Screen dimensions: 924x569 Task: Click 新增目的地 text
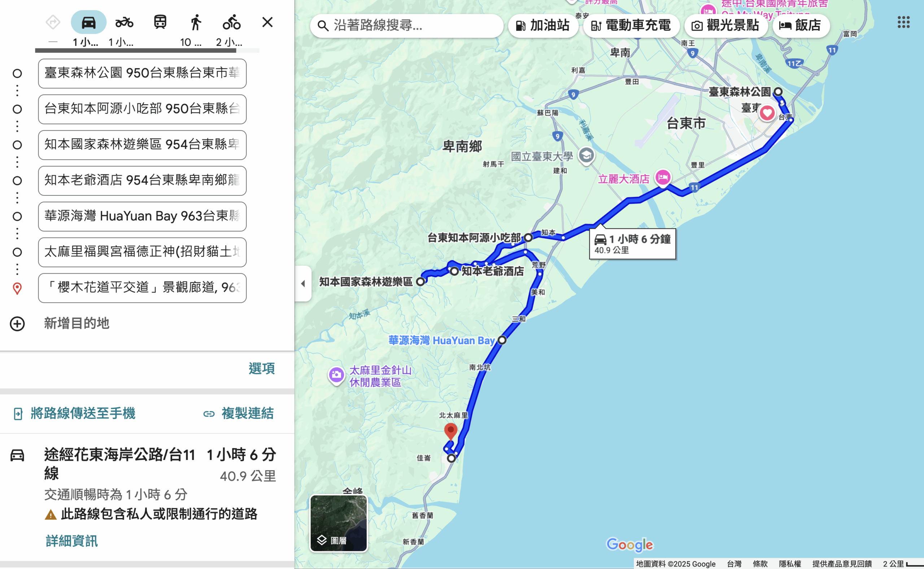point(77,323)
